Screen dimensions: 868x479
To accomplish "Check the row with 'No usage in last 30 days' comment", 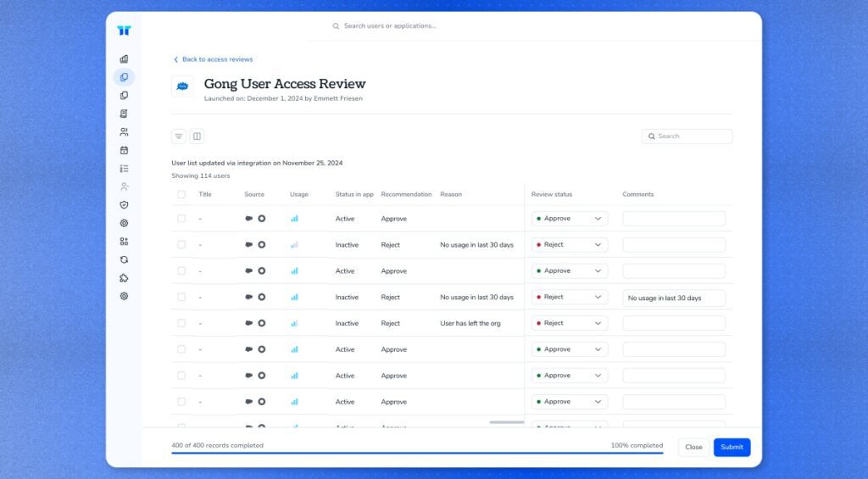I will 181,298.
